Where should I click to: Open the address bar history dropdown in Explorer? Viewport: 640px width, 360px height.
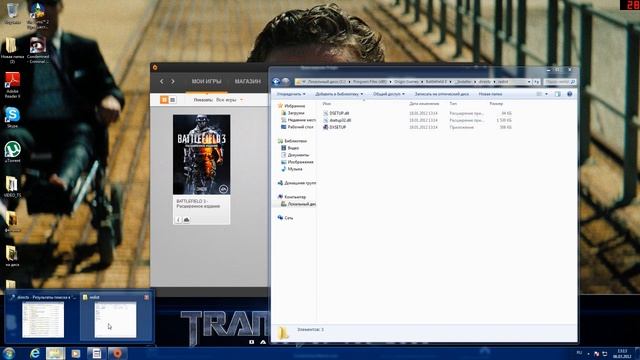coord(529,82)
